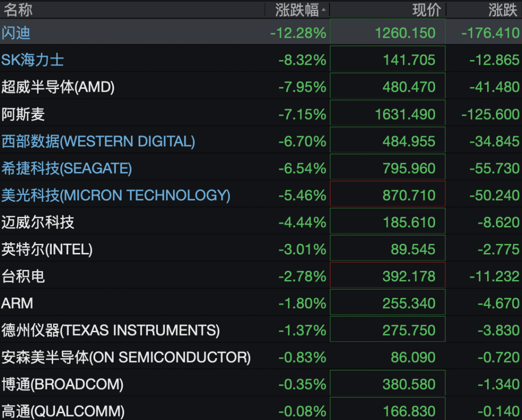Image resolution: width=522 pixels, height=420 pixels.
Task: Click Western Digital price 484.955
Action: [388, 140]
